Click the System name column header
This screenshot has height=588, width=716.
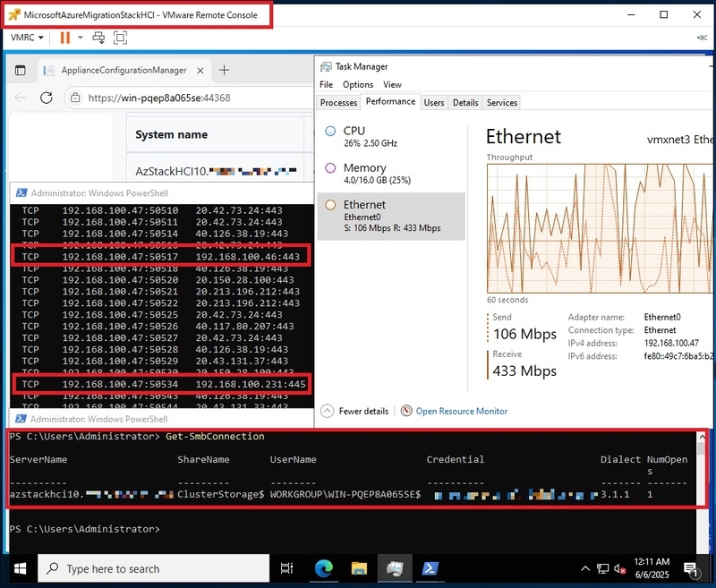click(x=171, y=134)
